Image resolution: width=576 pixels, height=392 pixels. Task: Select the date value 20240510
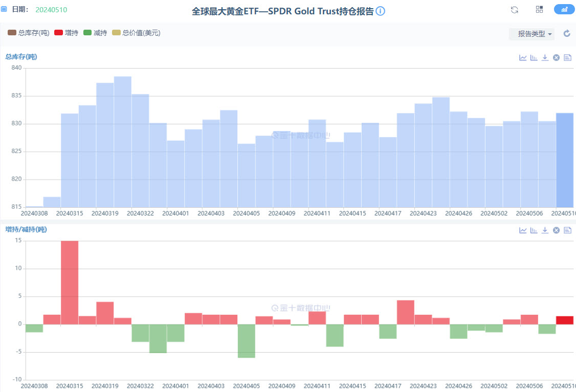pos(51,10)
